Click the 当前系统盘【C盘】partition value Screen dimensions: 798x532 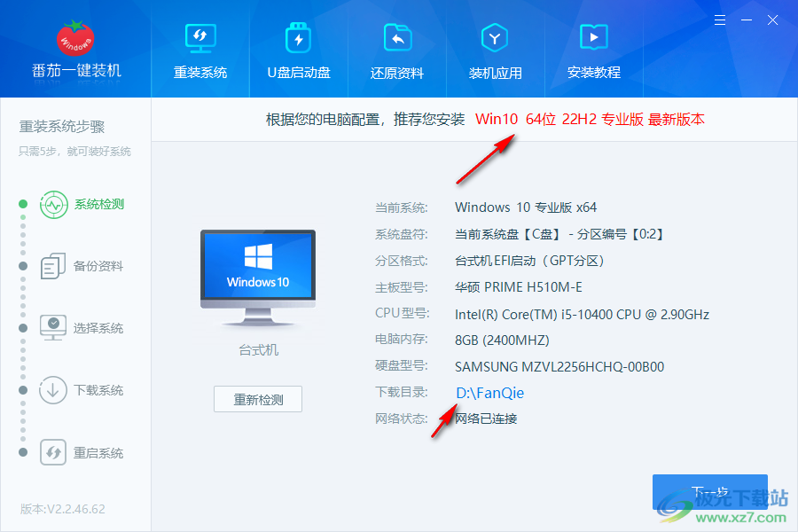(x=559, y=234)
